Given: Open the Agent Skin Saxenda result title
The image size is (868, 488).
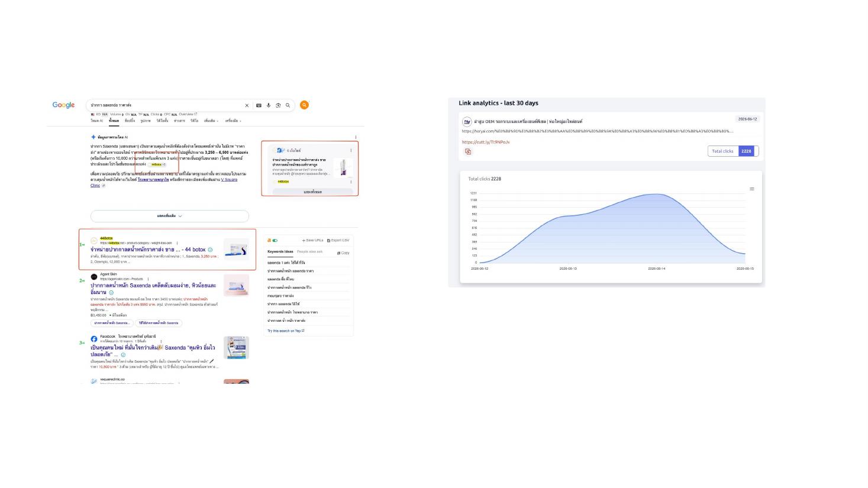Looking at the screenshot, I should pos(153,289).
